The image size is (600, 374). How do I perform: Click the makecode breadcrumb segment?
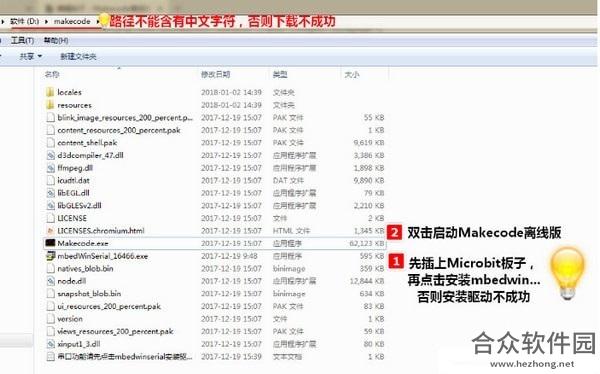(x=72, y=21)
